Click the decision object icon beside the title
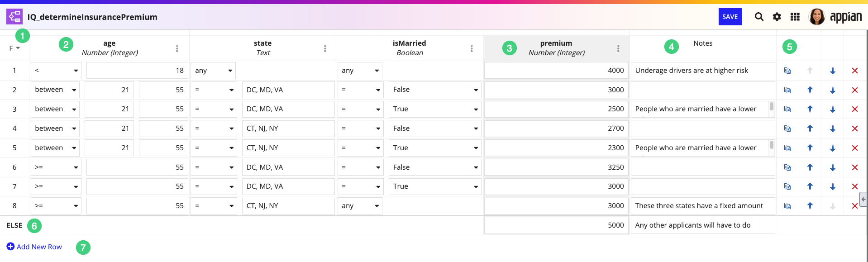This screenshot has height=262, width=868. tap(14, 17)
